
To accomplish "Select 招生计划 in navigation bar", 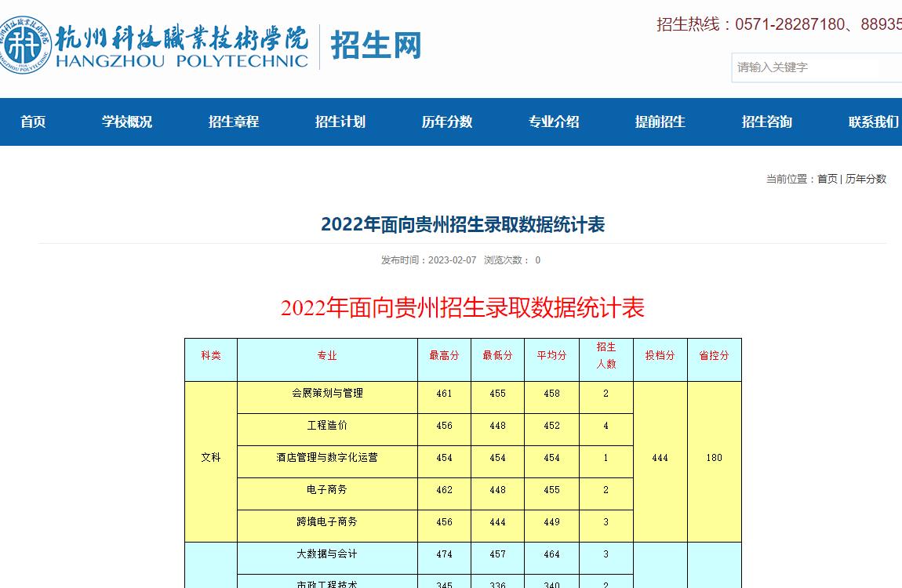I will [x=340, y=122].
